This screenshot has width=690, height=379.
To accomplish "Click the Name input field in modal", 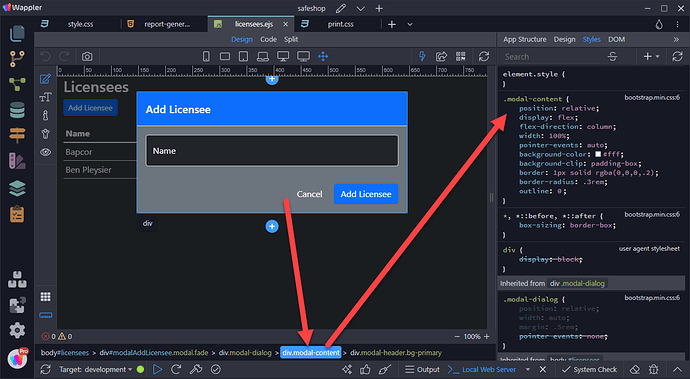I will [x=272, y=151].
